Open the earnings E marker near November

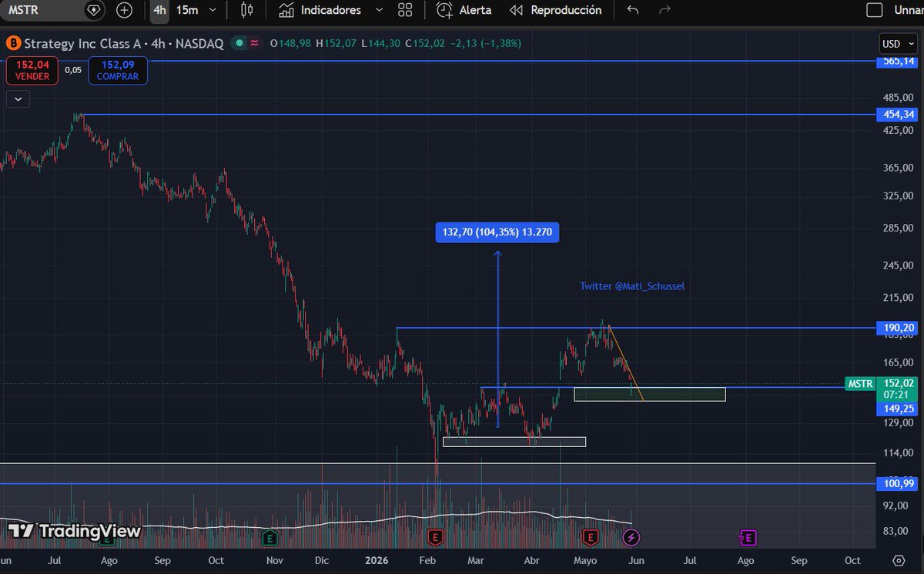[269, 537]
